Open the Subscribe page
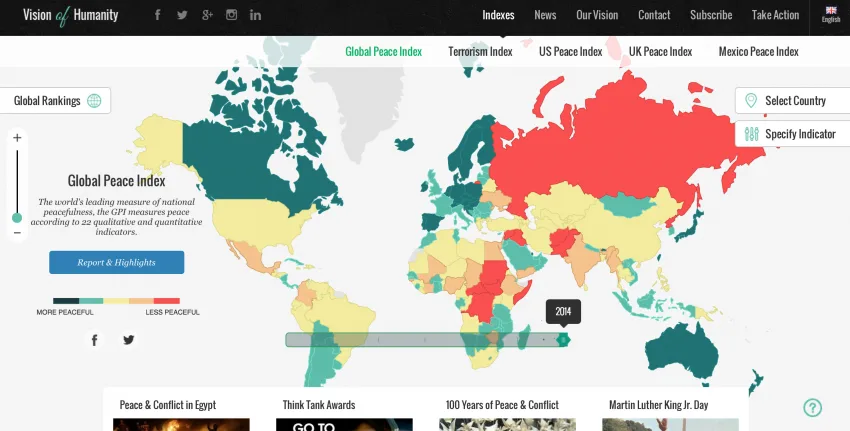The width and height of the screenshot is (850, 431). pyautogui.click(x=711, y=15)
